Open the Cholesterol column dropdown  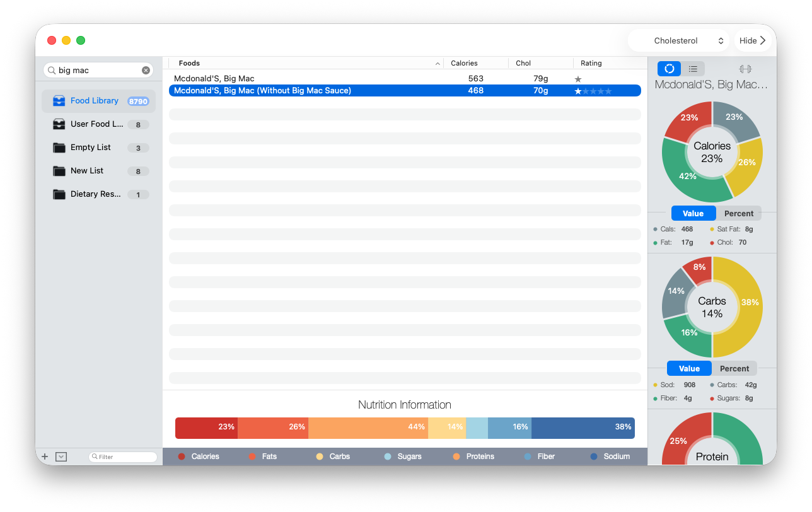(678, 40)
